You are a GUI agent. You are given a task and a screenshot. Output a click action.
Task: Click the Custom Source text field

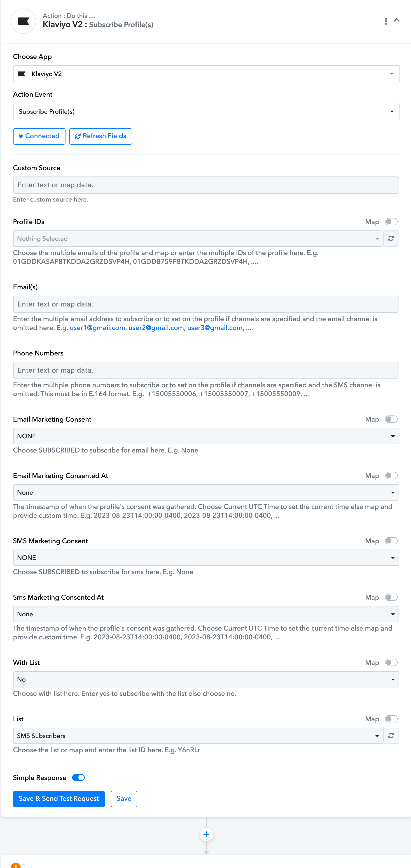click(206, 185)
